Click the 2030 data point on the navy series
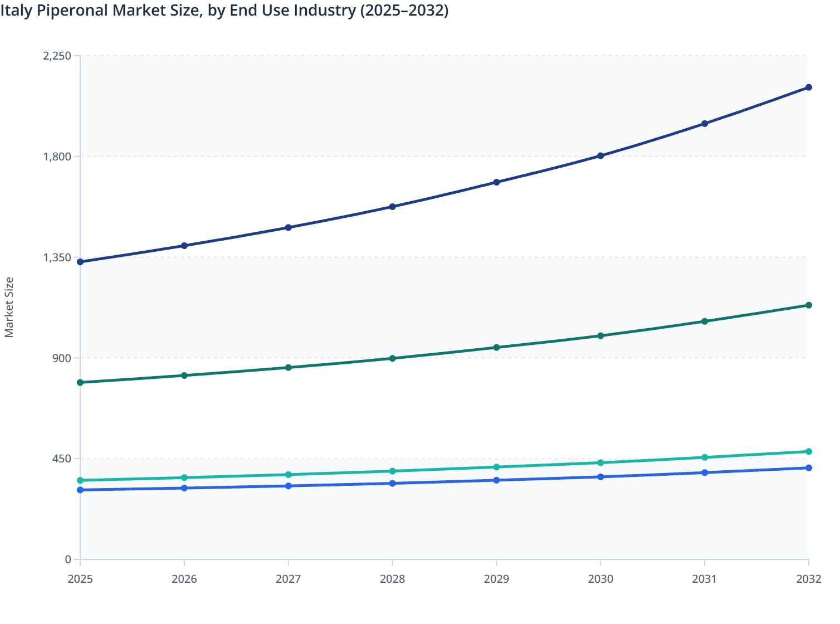 pyautogui.click(x=600, y=155)
